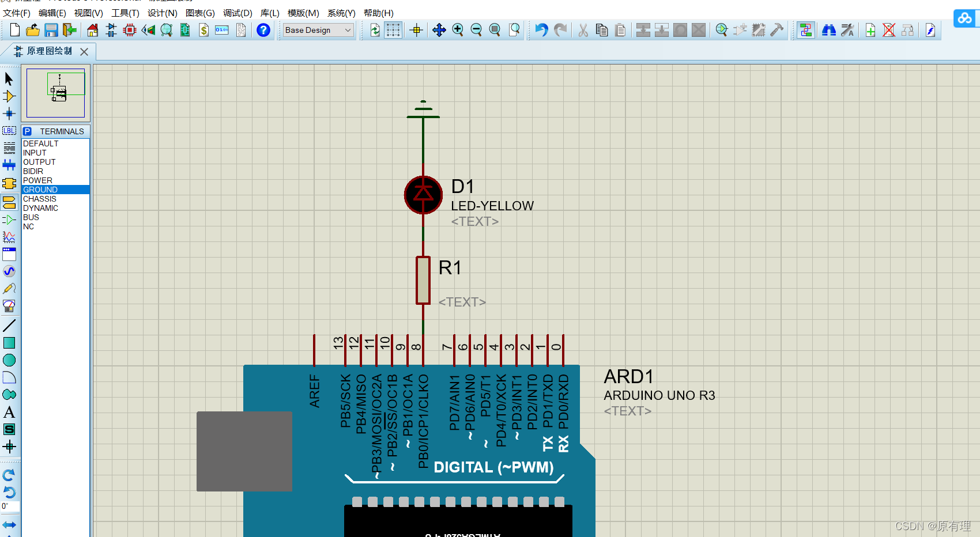The image size is (980, 537).
Task: Zoom to fit the entire sheet
Action: point(495,30)
